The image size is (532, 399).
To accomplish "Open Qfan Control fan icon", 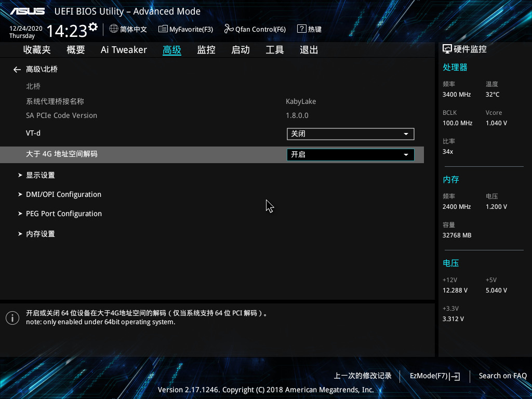I will click(x=229, y=29).
